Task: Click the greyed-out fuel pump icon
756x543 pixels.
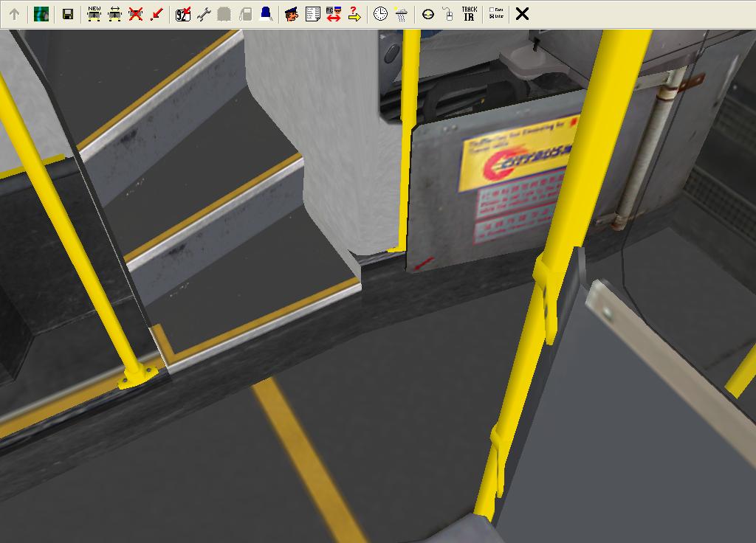Action: (x=245, y=14)
